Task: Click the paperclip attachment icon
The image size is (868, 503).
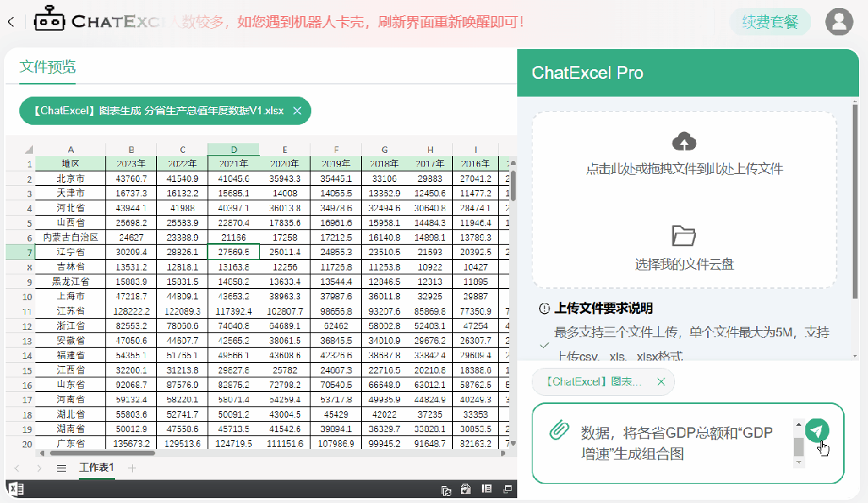Action: (x=559, y=430)
